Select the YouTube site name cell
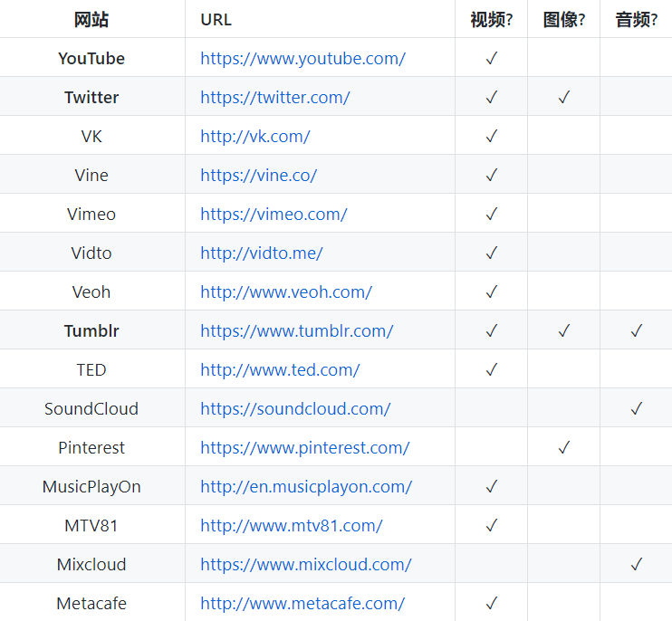This screenshot has width=672, height=621. coord(91,59)
